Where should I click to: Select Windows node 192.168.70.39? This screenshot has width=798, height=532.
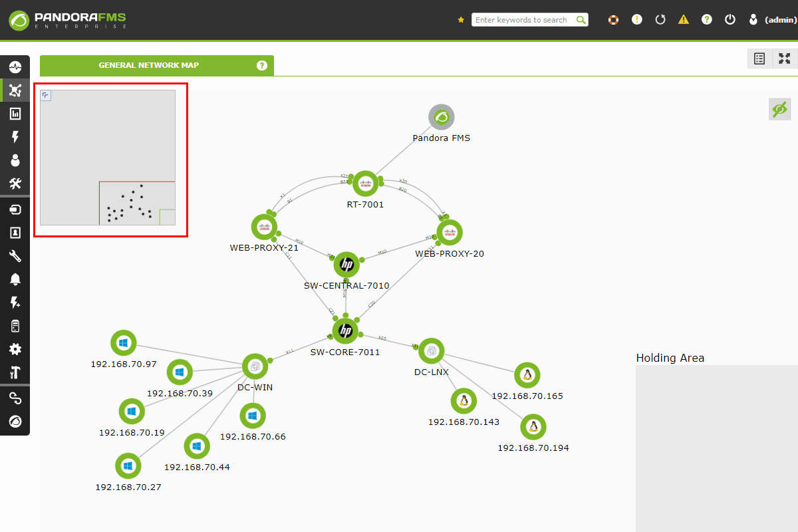(x=180, y=372)
